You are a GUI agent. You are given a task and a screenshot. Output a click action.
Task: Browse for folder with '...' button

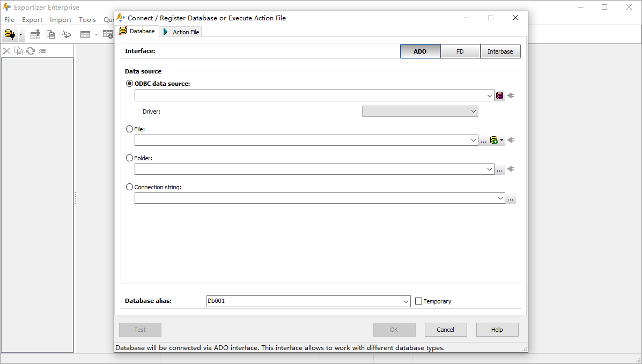499,169
